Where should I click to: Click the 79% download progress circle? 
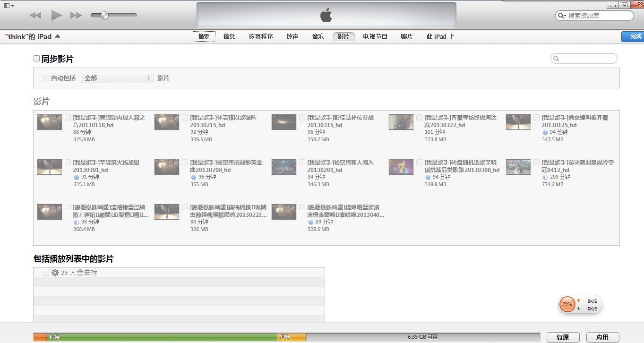click(567, 304)
